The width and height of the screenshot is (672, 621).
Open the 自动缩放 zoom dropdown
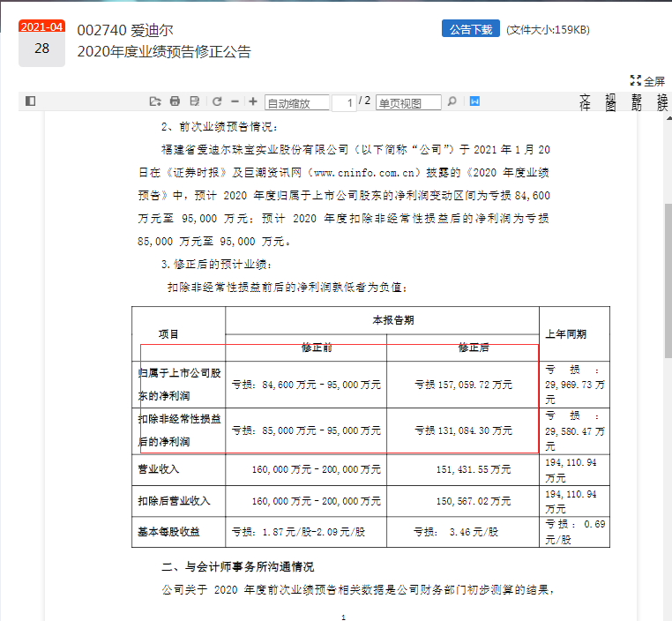coord(297,103)
